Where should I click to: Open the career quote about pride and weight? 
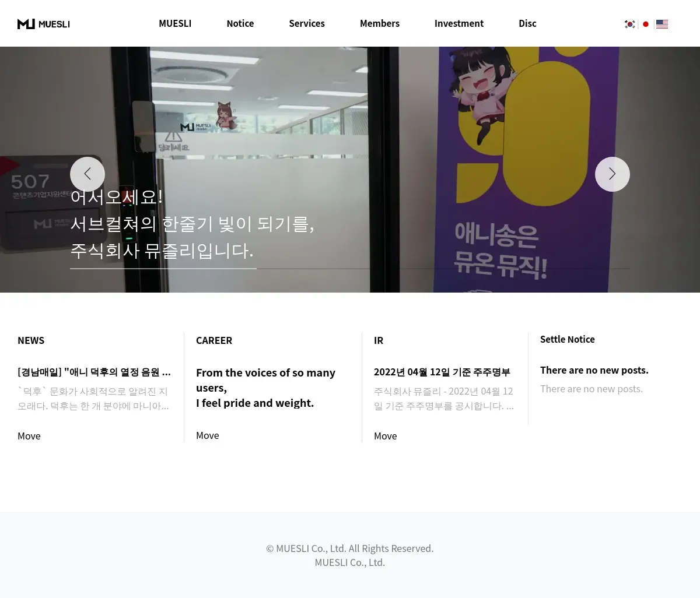[265, 388]
